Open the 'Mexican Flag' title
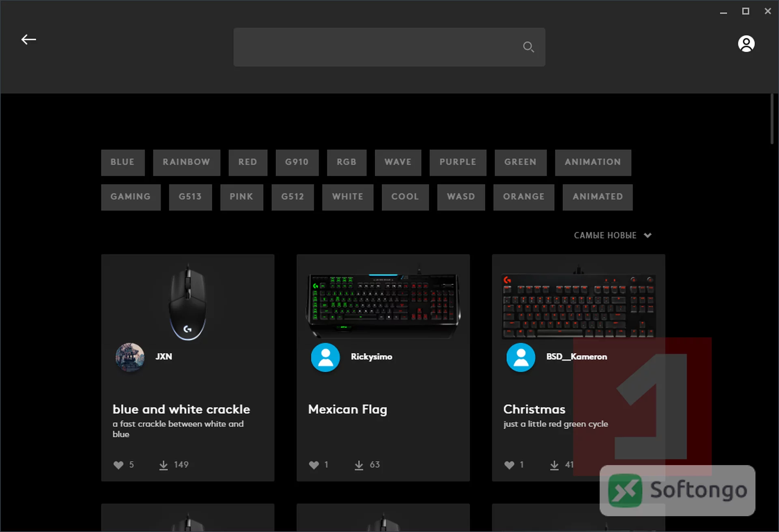 [347, 410]
